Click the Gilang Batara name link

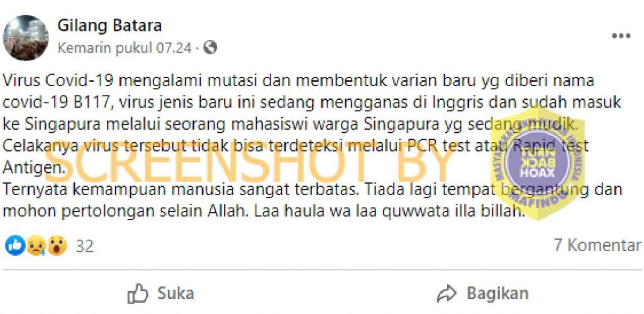(x=109, y=26)
